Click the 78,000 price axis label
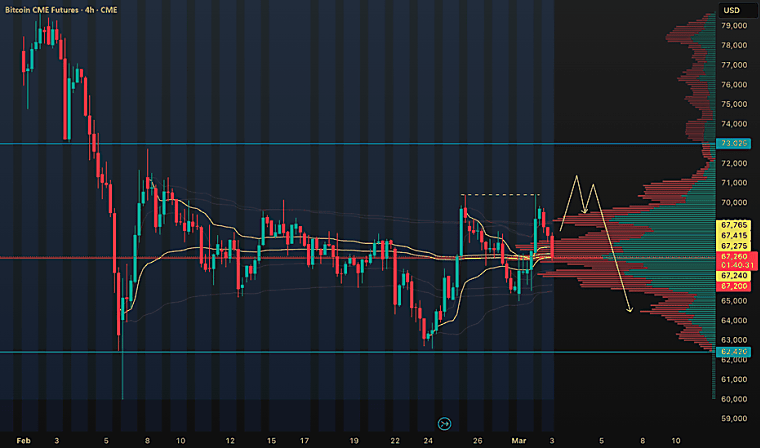 [x=734, y=45]
